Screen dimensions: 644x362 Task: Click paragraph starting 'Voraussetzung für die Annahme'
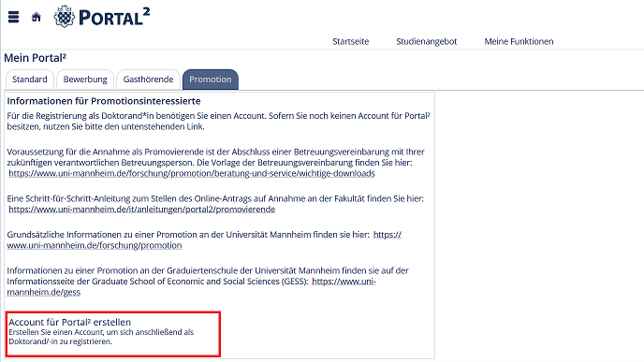point(215,163)
